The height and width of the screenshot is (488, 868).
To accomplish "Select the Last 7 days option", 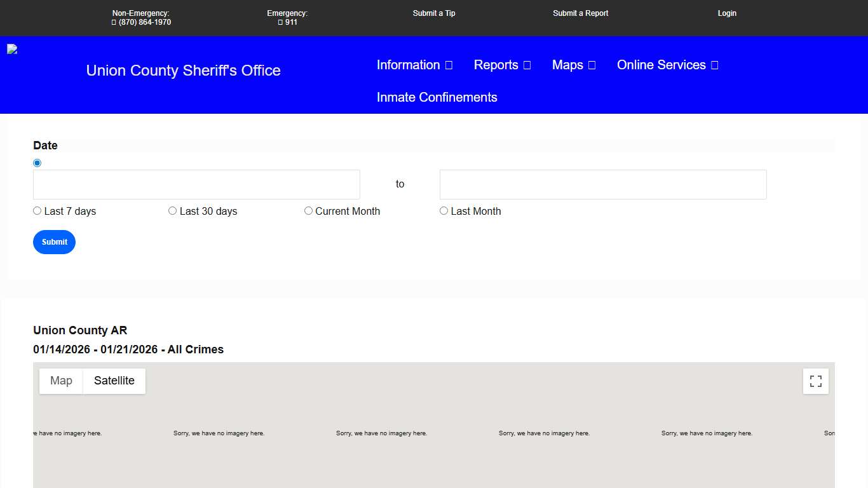I will click(x=37, y=211).
